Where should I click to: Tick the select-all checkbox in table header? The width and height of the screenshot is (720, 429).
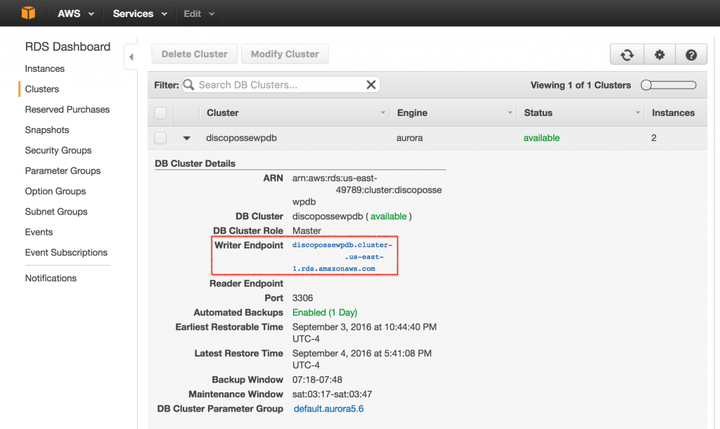160,113
